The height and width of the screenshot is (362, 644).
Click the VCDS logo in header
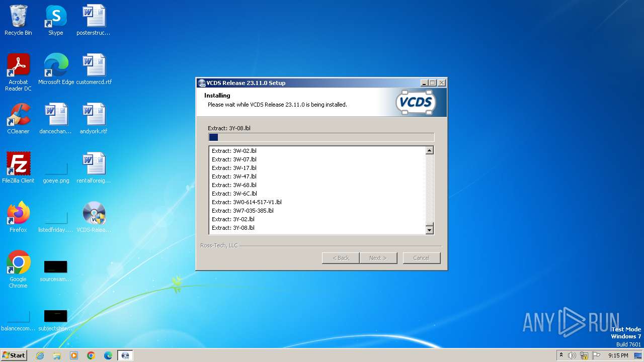point(416,103)
